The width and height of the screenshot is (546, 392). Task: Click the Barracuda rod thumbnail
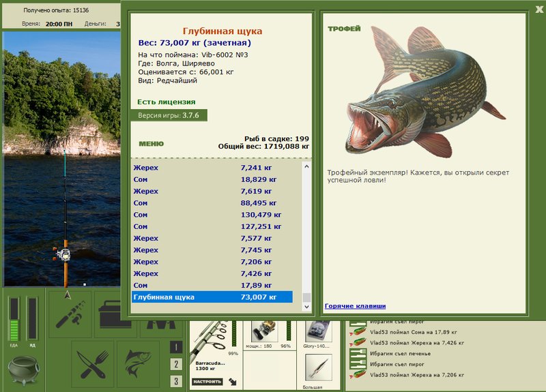pos(209,339)
